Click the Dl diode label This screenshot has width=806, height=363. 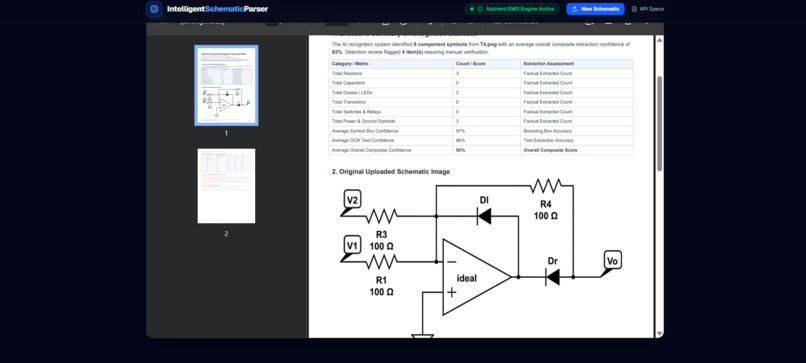tap(484, 200)
